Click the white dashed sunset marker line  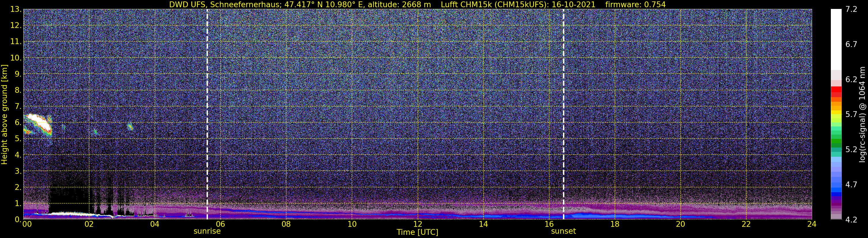click(563, 114)
